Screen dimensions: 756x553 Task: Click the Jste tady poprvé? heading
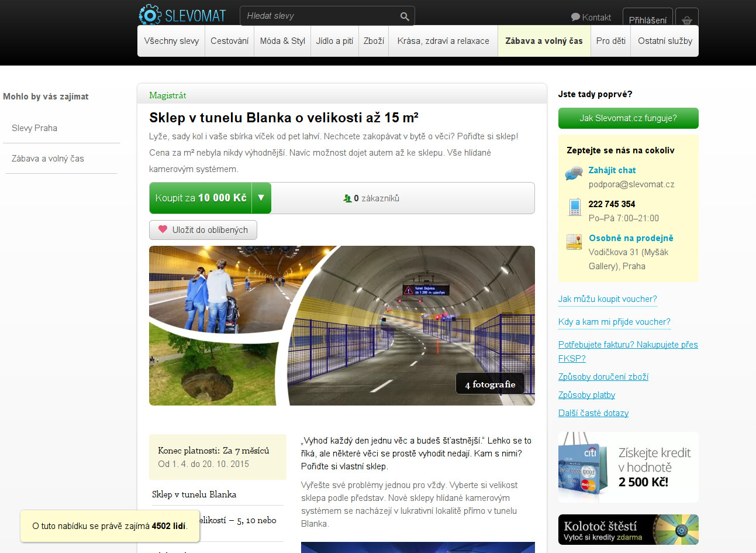pyautogui.click(x=595, y=94)
